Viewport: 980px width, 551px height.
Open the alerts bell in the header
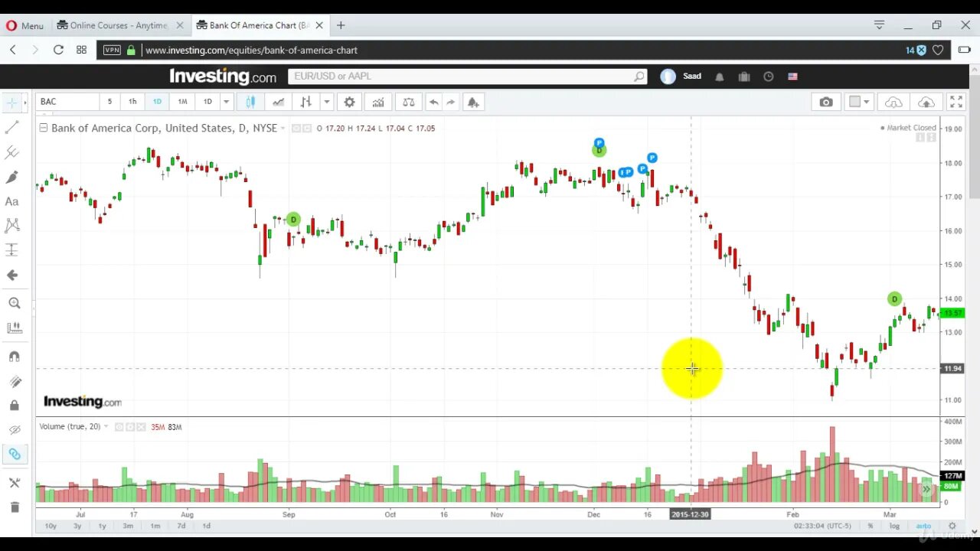pos(720,77)
